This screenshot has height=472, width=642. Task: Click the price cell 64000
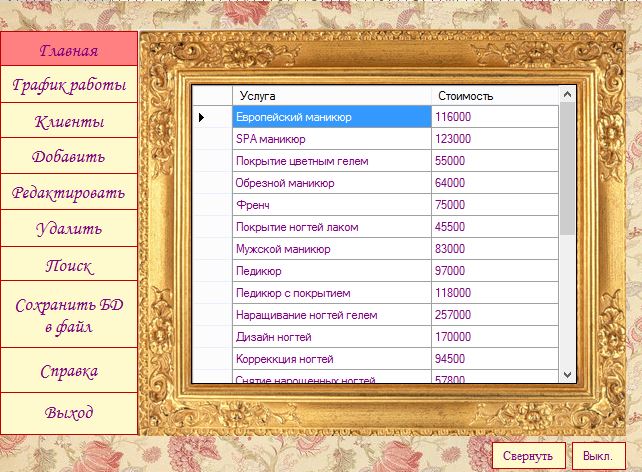click(495, 183)
